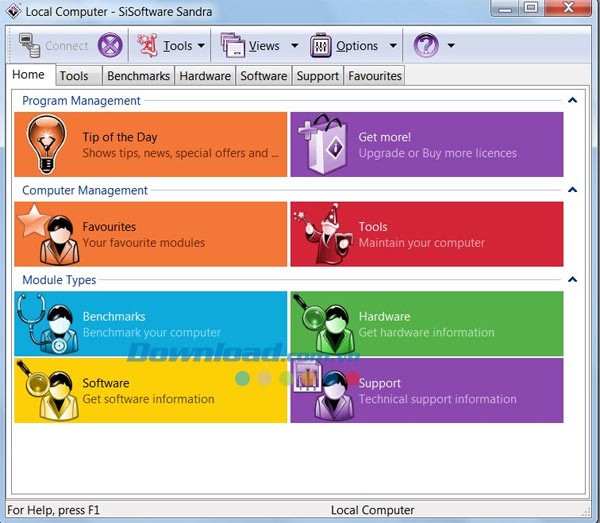600x523 pixels.
Task: Click the SiSoftware Sandra title bar icon
Action: [13, 11]
